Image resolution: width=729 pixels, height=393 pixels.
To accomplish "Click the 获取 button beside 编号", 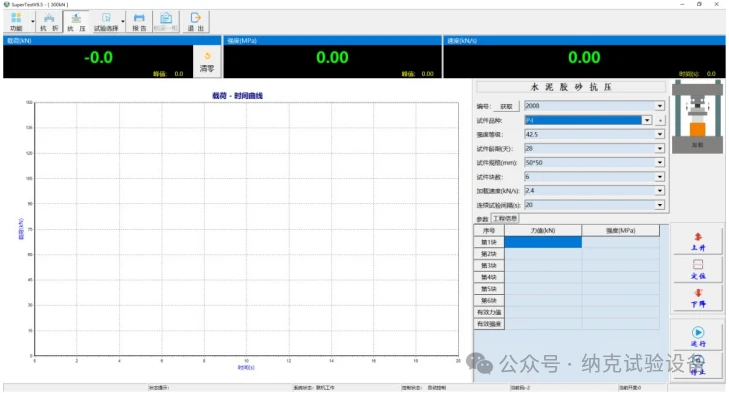I will (506, 107).
